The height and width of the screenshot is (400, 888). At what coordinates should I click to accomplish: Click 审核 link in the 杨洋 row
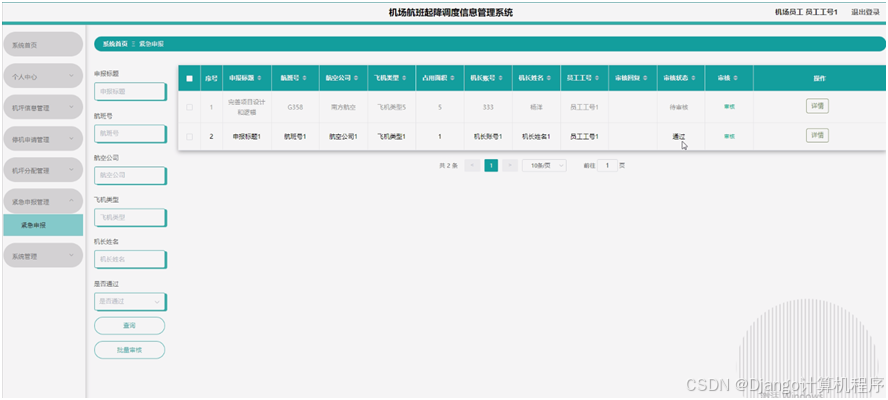[x=729, y=107]
